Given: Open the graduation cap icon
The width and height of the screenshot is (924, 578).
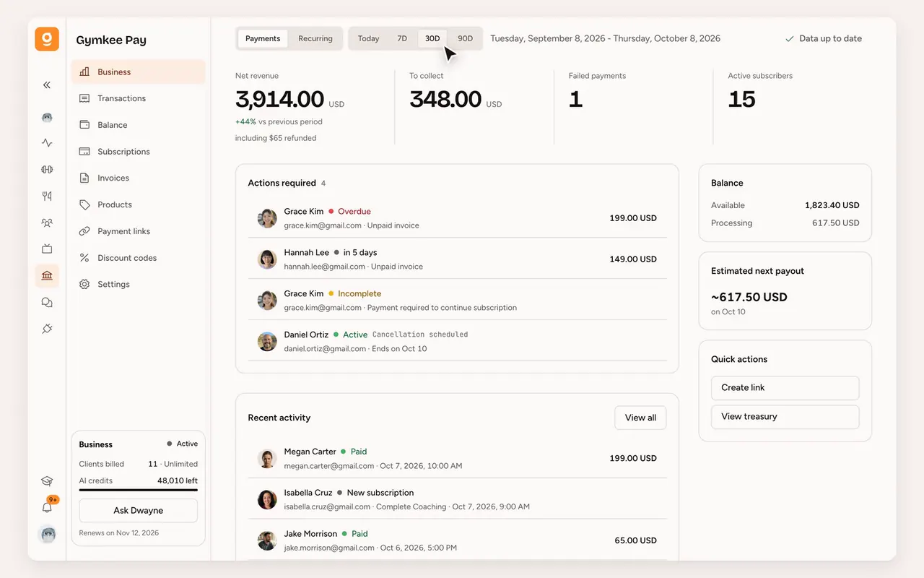Looking at the screenshot, I should click(x=47, y=481).
